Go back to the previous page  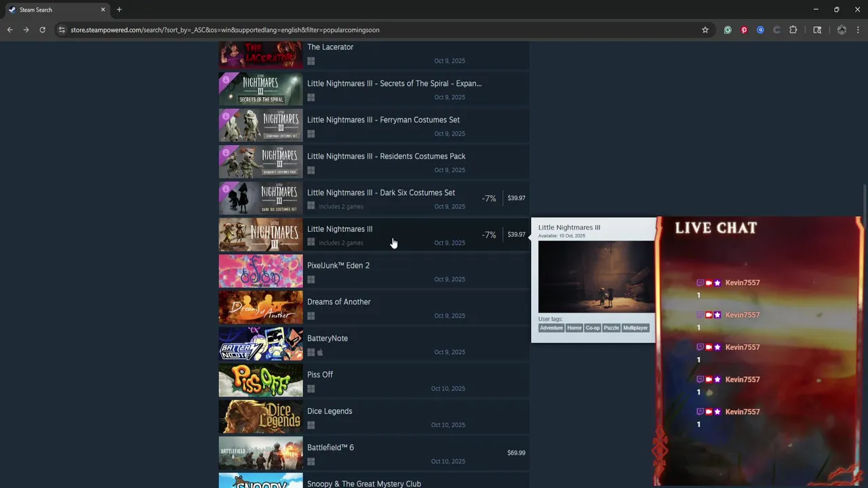9,30
